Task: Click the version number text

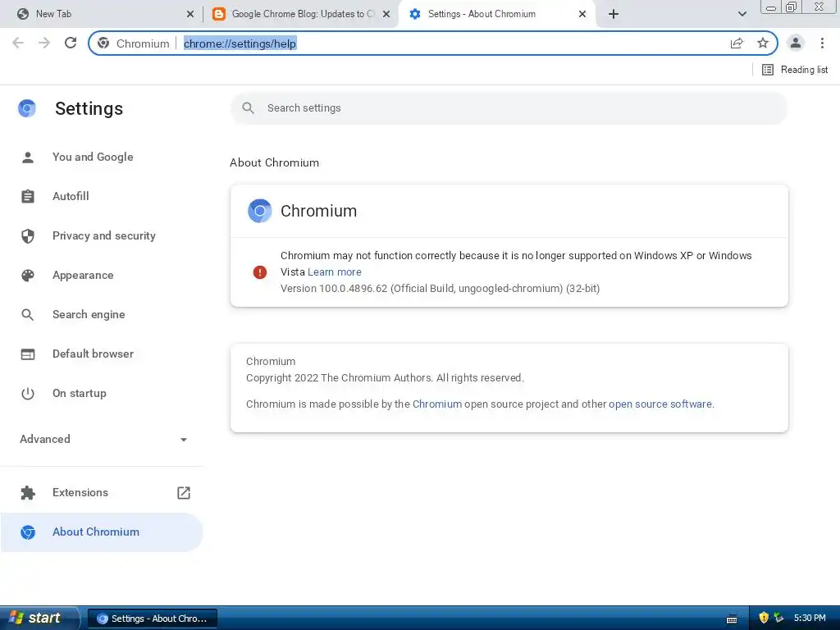Action: [440, 288]
